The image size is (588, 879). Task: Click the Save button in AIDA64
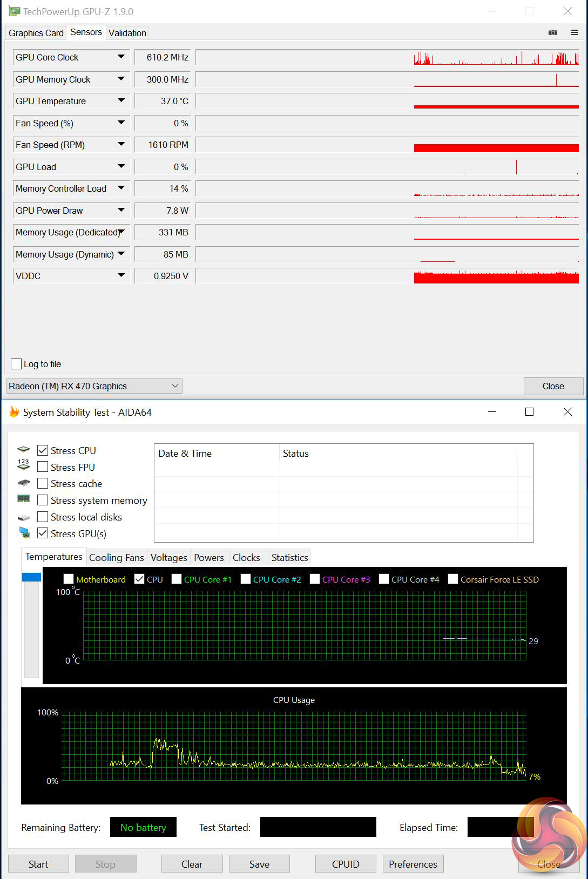click(259, 864)
